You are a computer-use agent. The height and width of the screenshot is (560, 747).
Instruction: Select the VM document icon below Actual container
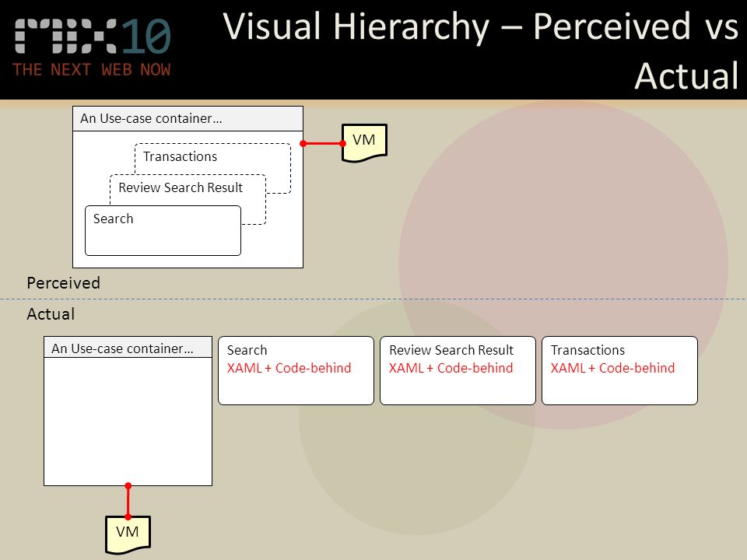(128, 535)
